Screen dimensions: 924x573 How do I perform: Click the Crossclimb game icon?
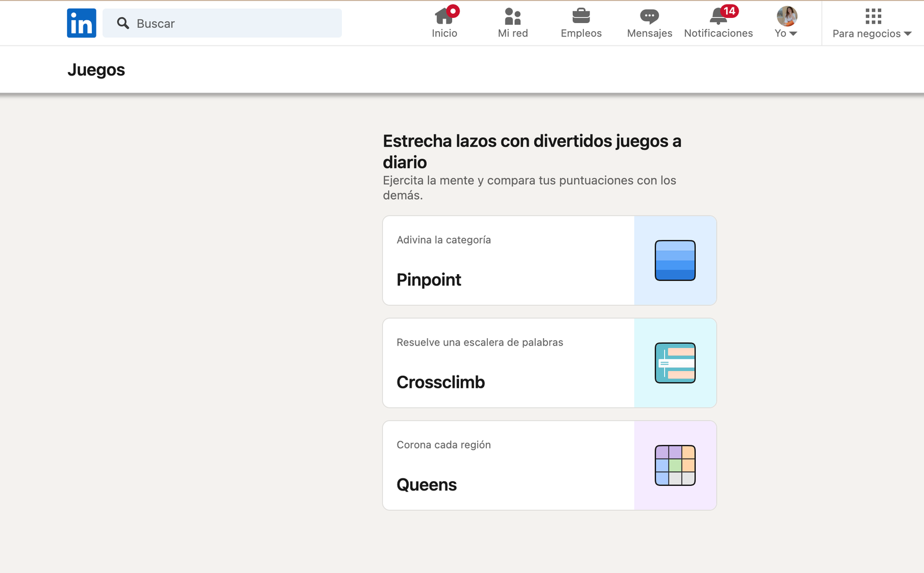point(675,363)
